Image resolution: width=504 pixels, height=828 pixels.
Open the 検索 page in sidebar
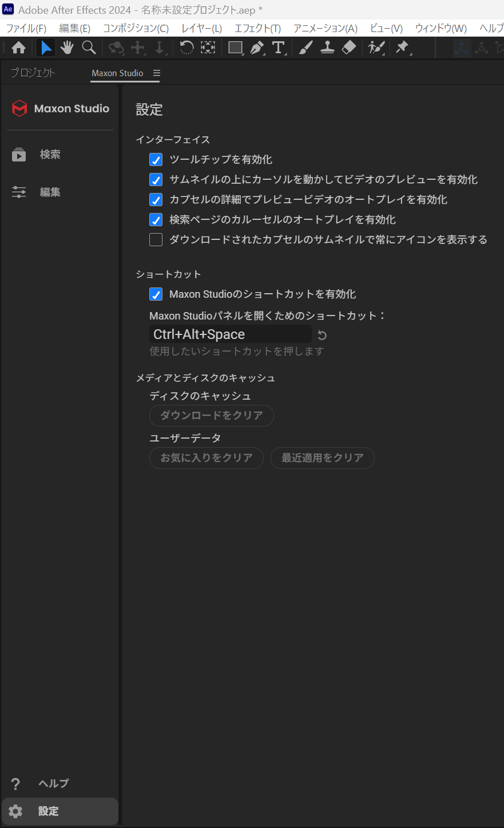(50, 155)
